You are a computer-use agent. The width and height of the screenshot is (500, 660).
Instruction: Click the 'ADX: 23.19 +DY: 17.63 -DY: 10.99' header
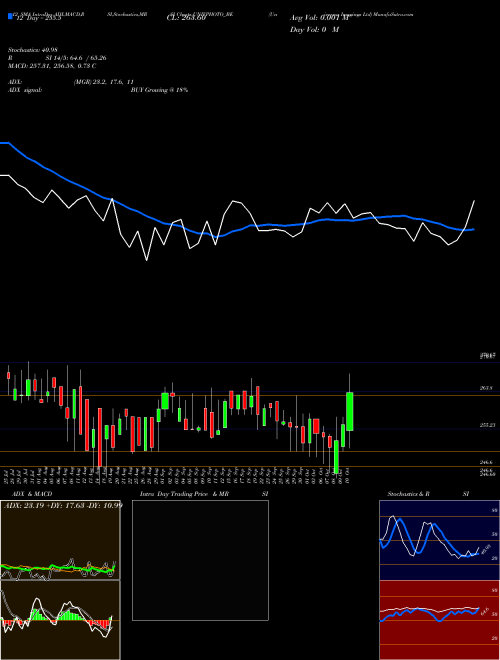[x=63, y=505]
